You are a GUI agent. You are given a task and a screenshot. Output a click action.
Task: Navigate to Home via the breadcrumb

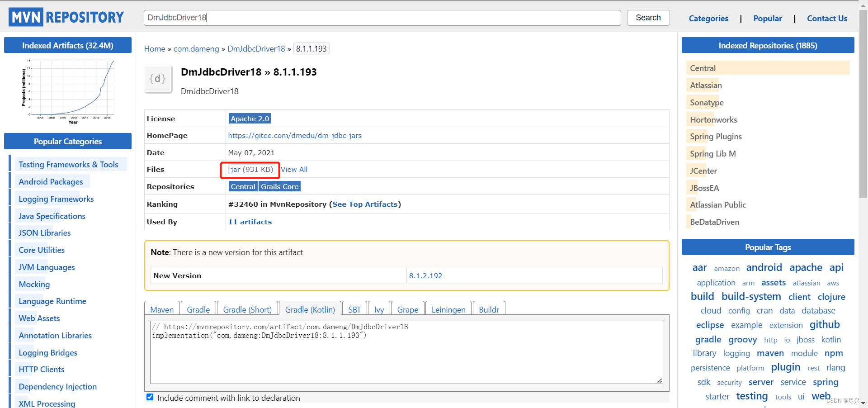pyautogui.click(x=155, y=48)
